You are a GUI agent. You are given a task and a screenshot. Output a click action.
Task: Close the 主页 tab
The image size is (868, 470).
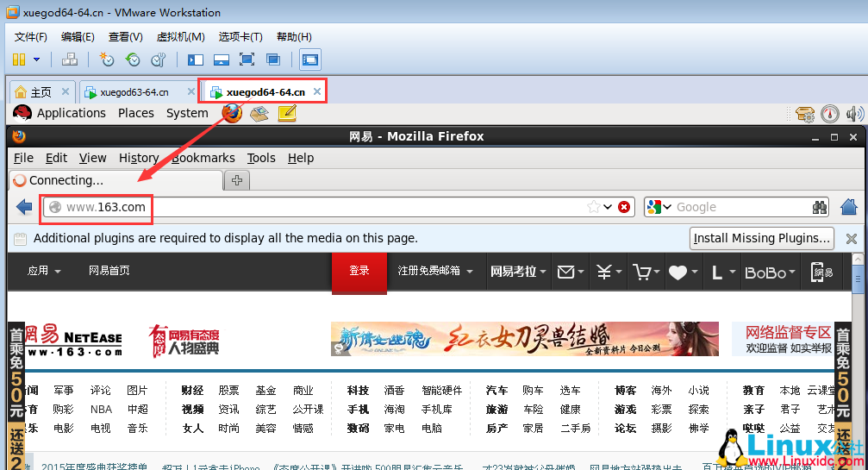coord(66,91)
